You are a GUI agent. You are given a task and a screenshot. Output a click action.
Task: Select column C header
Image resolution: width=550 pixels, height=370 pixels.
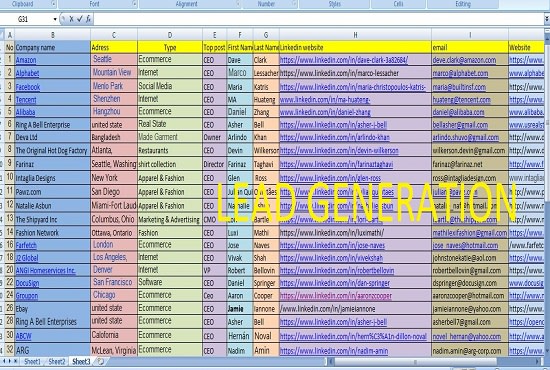click(x=114, y=35)
